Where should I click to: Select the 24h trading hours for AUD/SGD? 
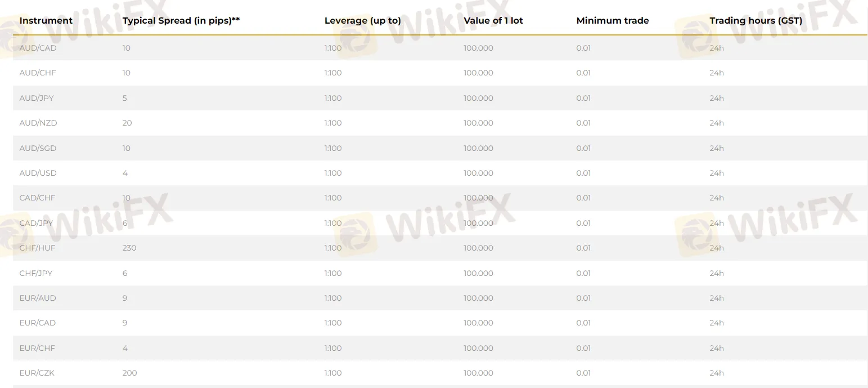click(716, 149)
